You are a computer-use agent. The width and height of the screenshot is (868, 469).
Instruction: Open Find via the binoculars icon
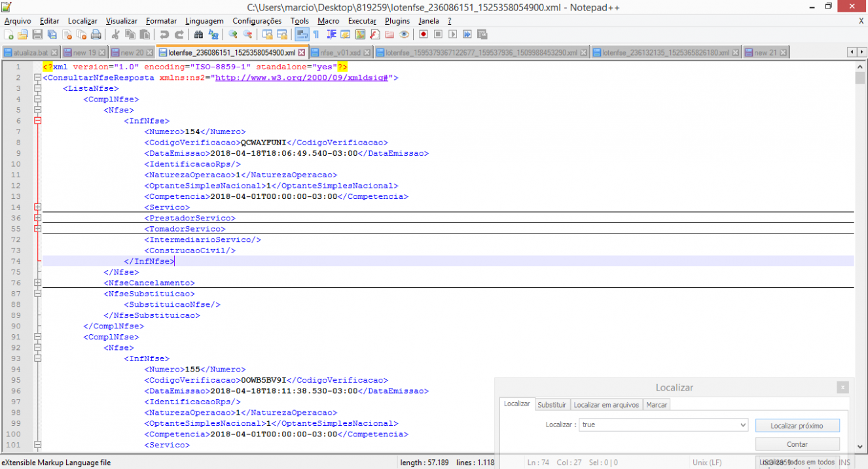pos(198,34)
